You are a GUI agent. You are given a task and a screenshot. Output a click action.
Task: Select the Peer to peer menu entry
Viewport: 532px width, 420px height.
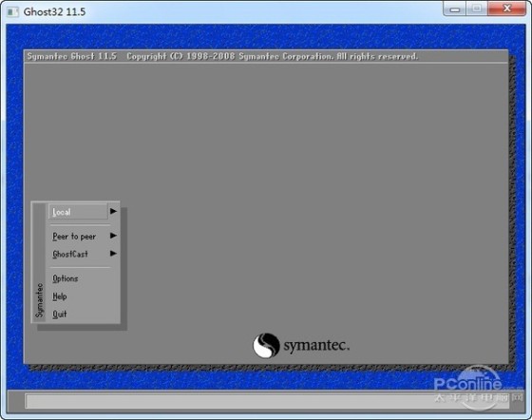74,237
